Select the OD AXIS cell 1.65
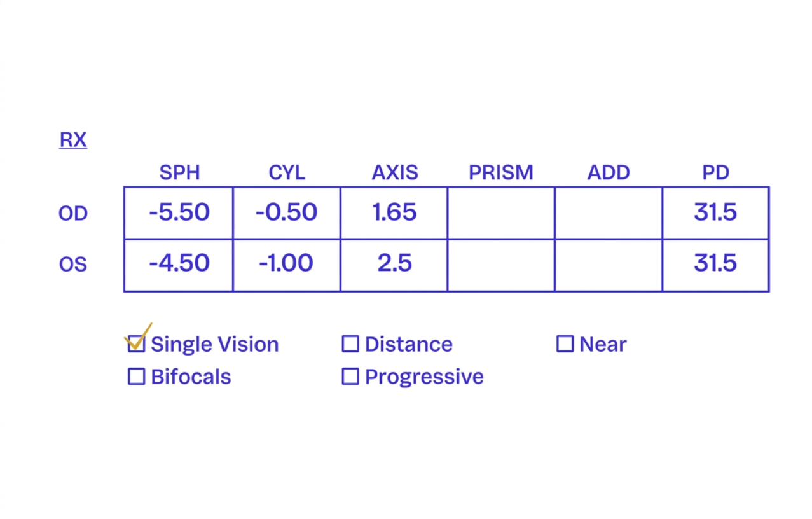812x519 pixels. [394, 213]
